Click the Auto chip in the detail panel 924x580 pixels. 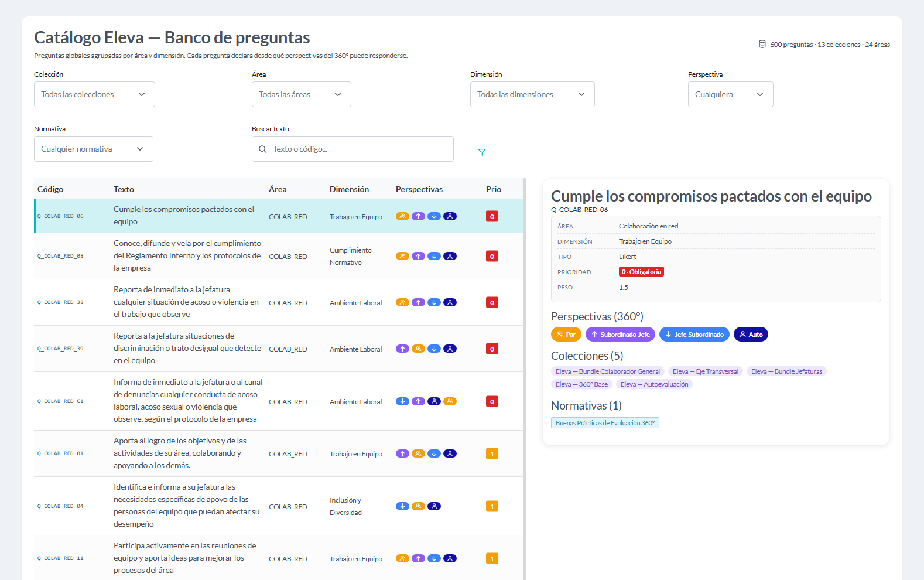pos(751,335)
